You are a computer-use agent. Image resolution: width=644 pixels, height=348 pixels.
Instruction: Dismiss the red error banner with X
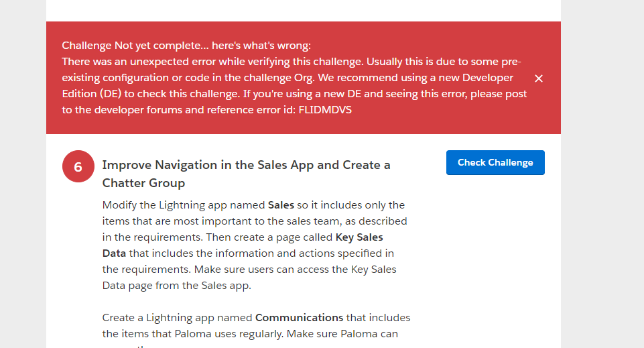pos(539,78)
